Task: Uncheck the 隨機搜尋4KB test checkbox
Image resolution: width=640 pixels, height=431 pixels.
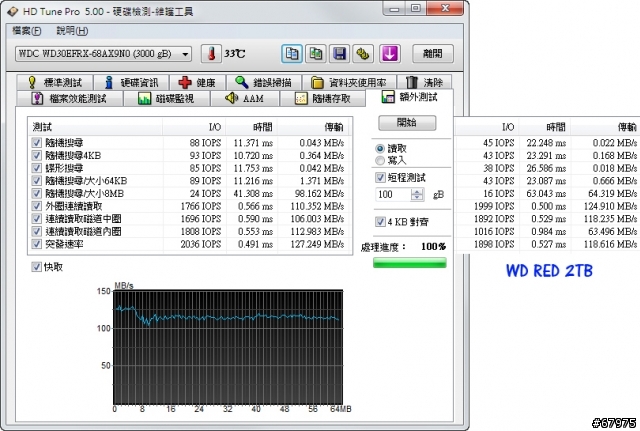Action: coord(36,155)
